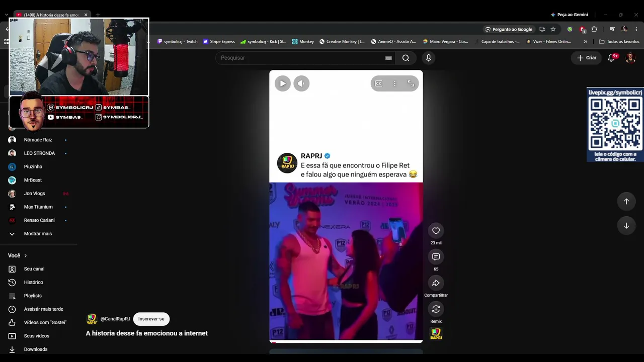Click Pergunte ao Google lens button

pos(508,29)
